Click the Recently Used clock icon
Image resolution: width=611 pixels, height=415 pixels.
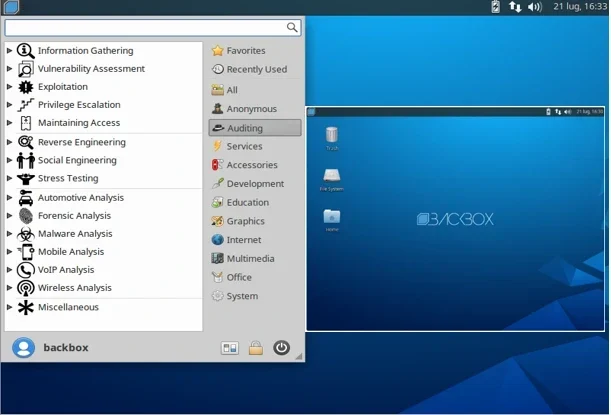coord(217,69)
